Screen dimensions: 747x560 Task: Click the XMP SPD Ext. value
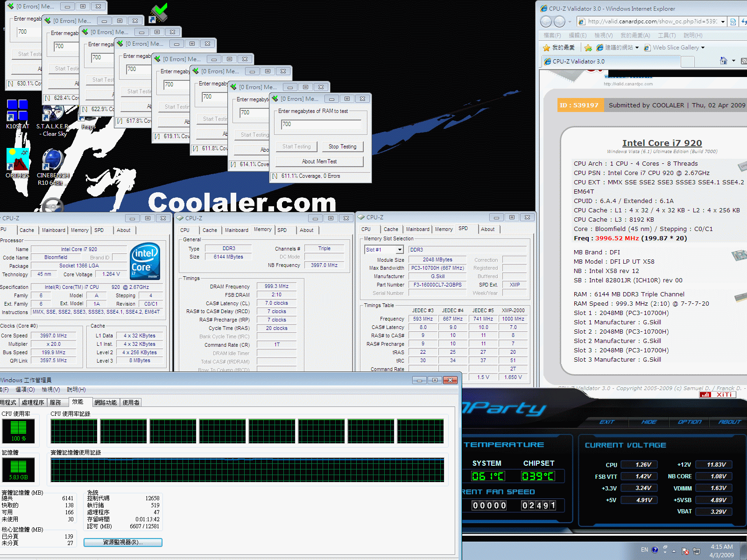click(x=514, y=285)
